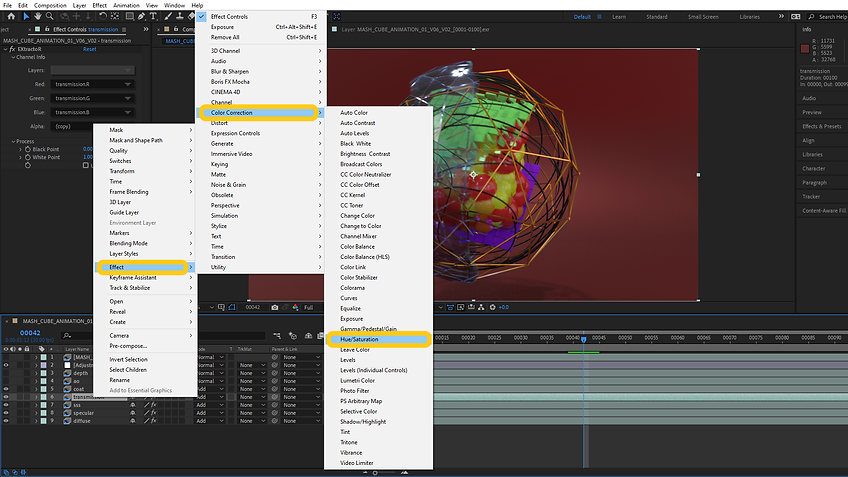Click the fx icon on specular layer row
The image size is (848, 477).
pos(154,413)
